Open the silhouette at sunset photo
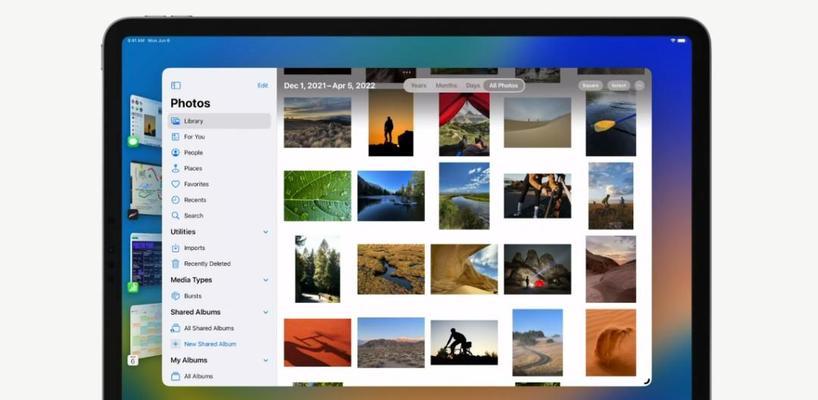The width and height of the screenshot is (818, 400). pyautogui.click(x=391, y=123)
